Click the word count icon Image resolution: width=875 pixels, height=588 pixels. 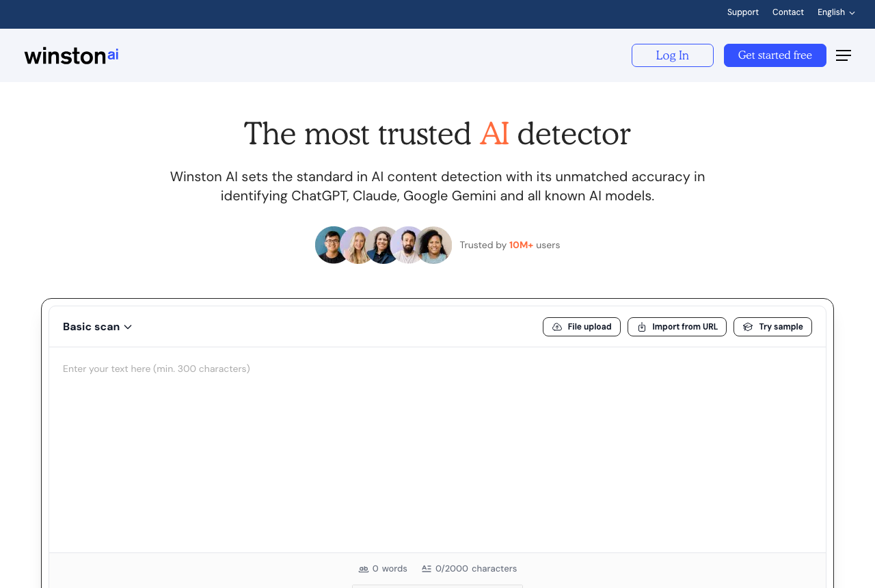(x=364, y=569)
